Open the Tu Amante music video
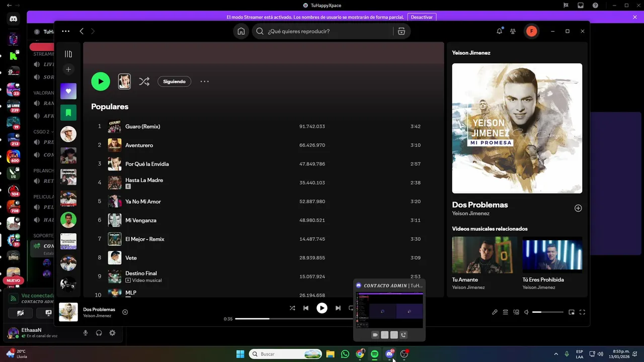This screenshot has height=362, width=644. pyautogui.click(x=485, y=255)
